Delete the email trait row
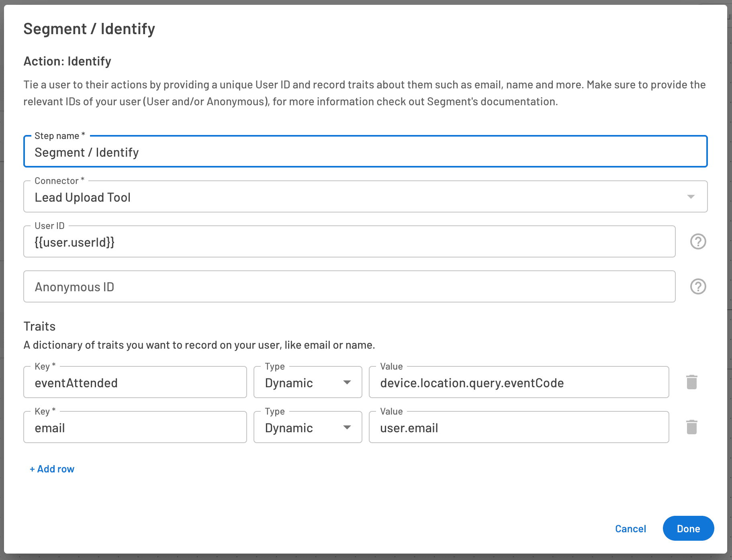Image resolution: width=732 pixels, height=560 pixels. coord(691,427)
